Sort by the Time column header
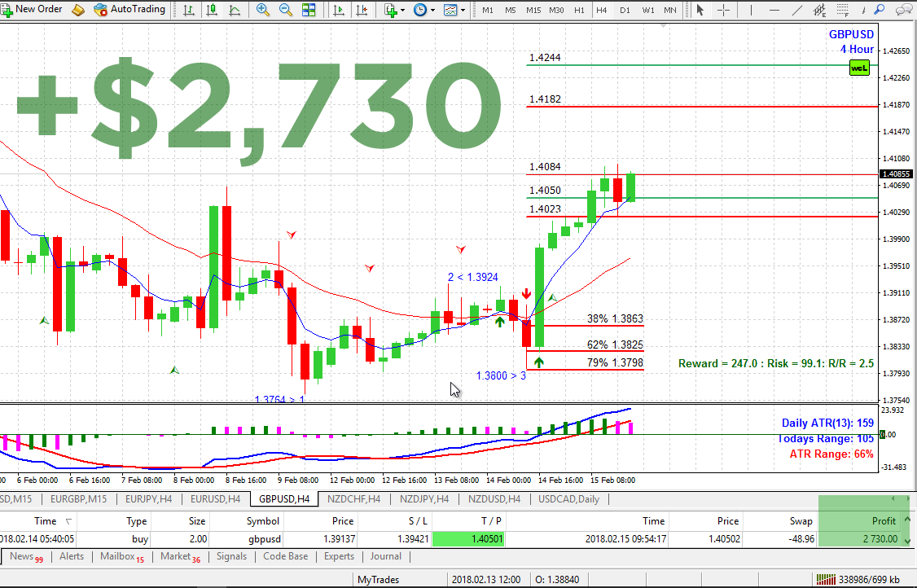The width and height of the screenshot is (917, 588). pyautogui.click(x=45, y=520)
